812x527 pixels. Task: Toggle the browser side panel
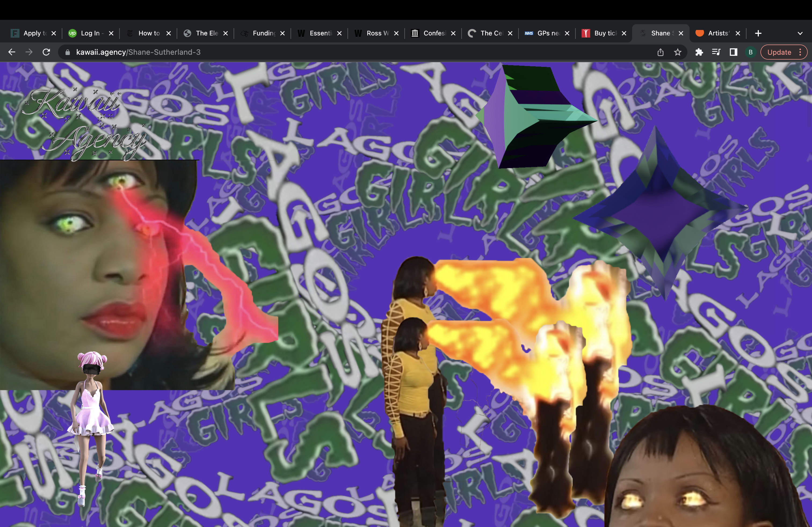tap(733, 52)
